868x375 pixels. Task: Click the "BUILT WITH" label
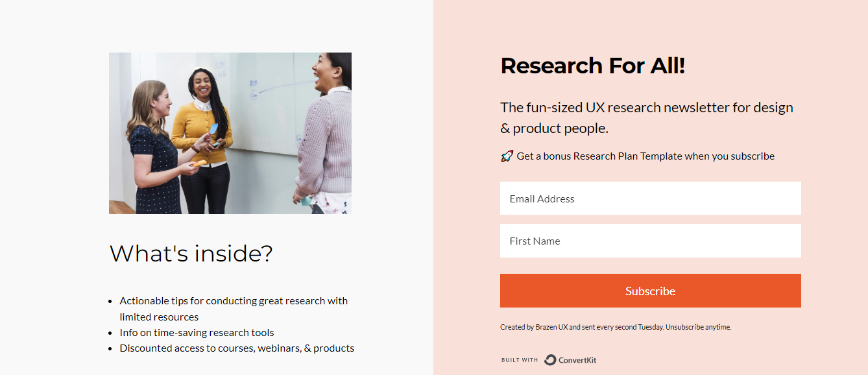520,360
